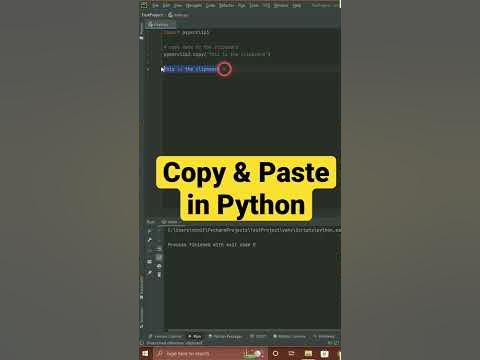Click the import pyperclip line

coord(187,32)
